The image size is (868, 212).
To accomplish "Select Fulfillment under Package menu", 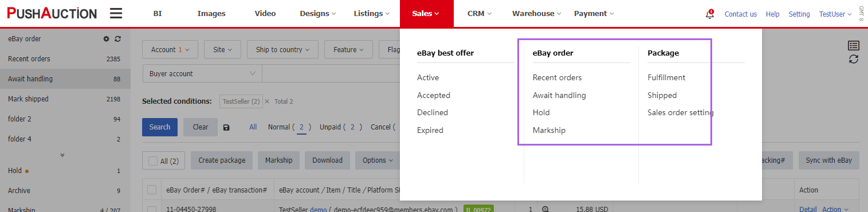I will (x=666, y=77).
